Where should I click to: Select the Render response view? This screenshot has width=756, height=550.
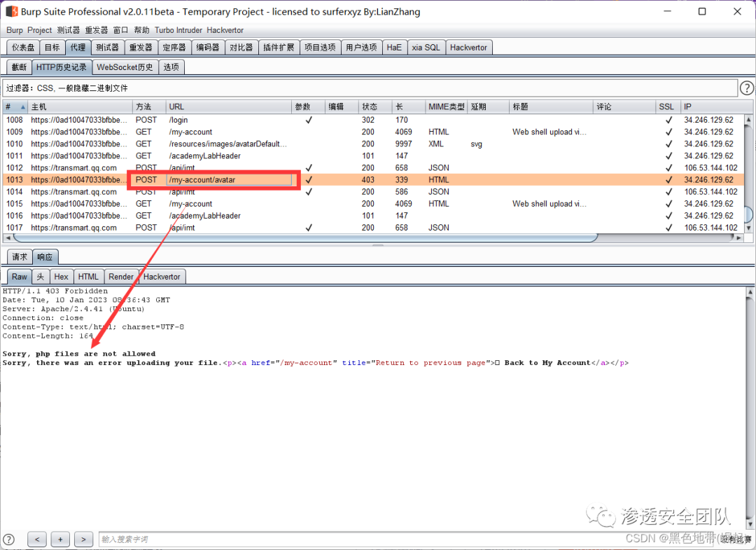click(x=120, y=277)
